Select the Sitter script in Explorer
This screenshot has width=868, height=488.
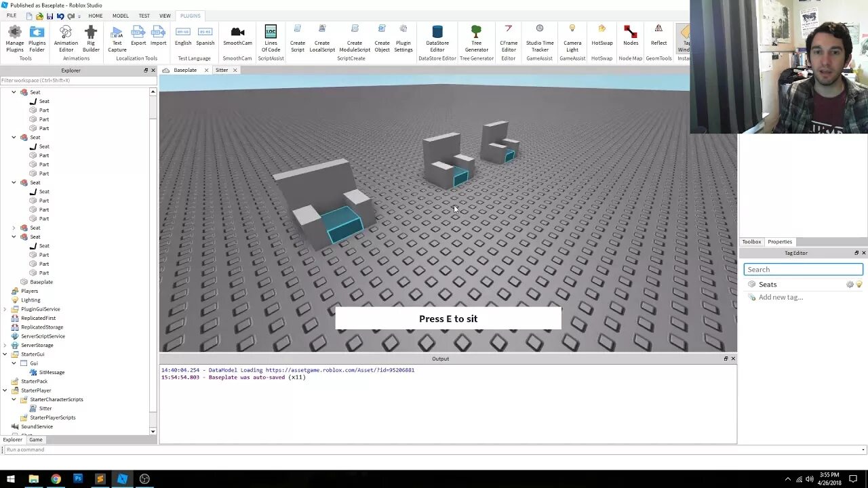45,409
